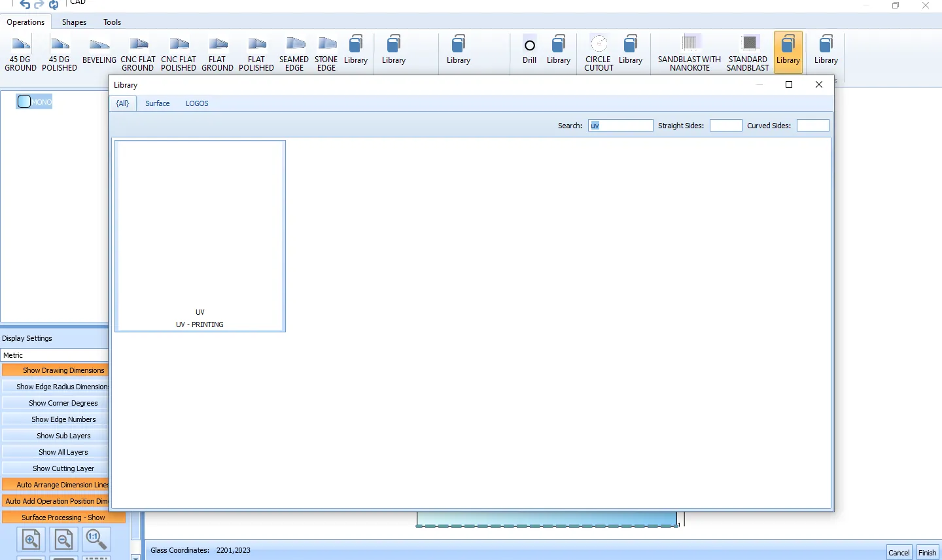The image size is (942, 560).
Task: Pick the FLAT GROUND edge tool
Action: [x=217, y=54]
